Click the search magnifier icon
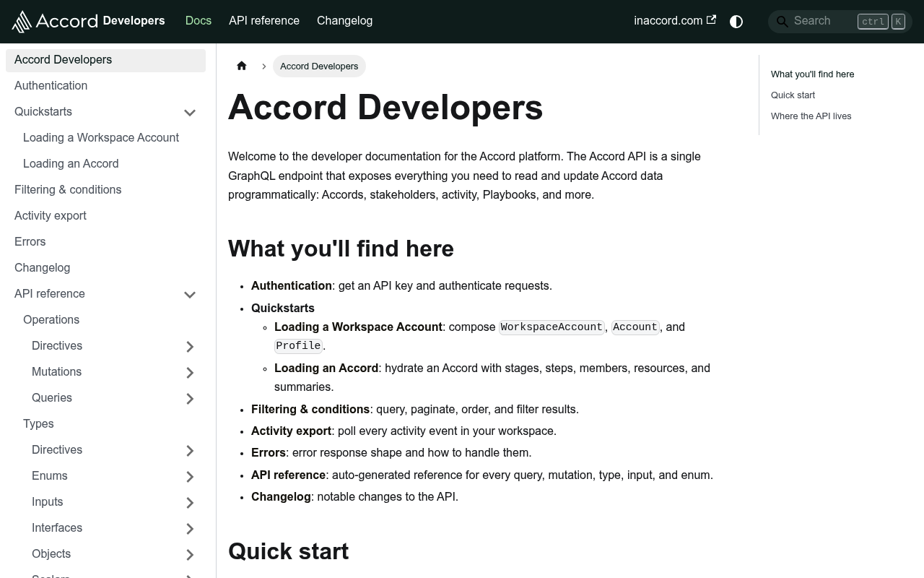The height and width of the screenshot is (578, 924). pyautogui.click(x=782, y=22)
